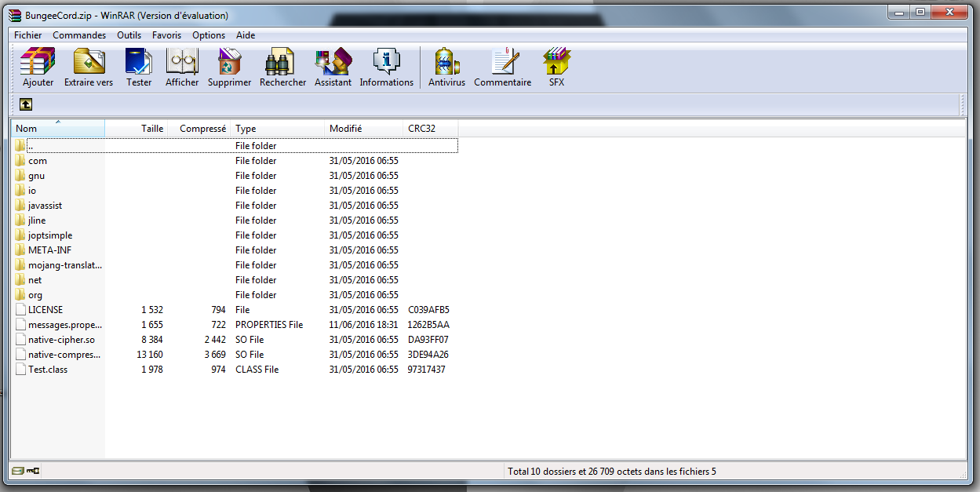Add a Commentaire to archive
Image resolution: width=980 pixels, height=492 pixels.
coord(502,67)
